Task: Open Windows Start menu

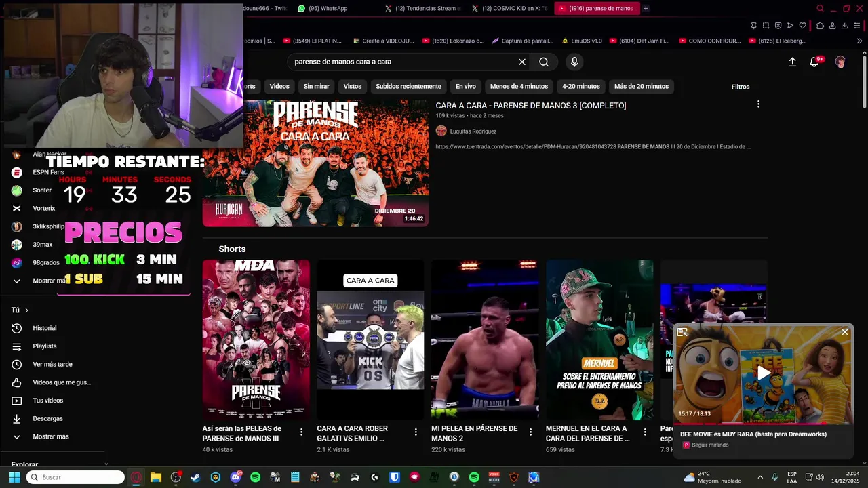Action: tap(14, 477)
